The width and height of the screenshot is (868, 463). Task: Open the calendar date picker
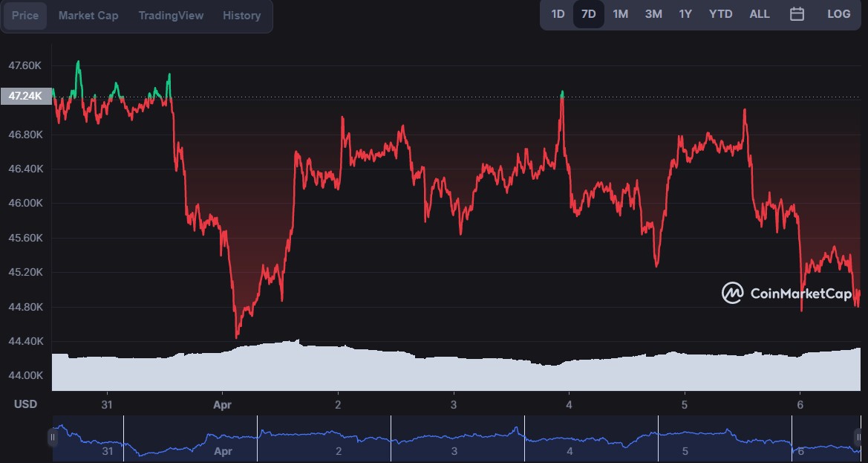pos(797,14)
